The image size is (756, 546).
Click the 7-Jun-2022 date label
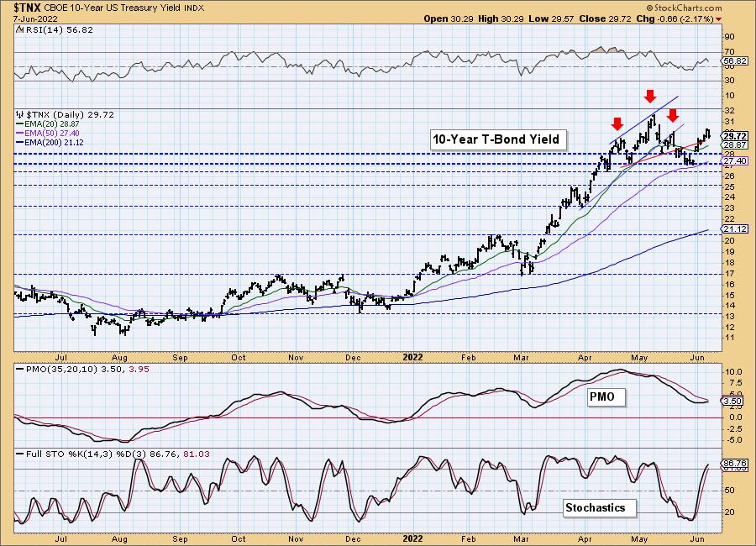pyautogui.click(x=35, y=18)
